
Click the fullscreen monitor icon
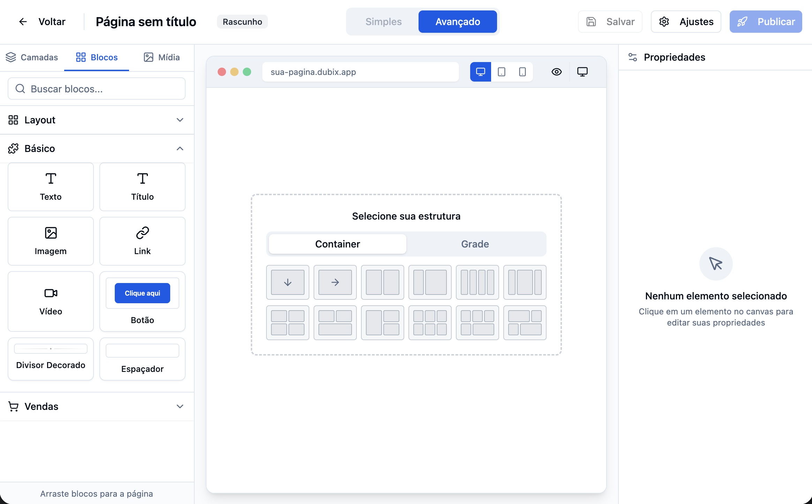point(582,72)
